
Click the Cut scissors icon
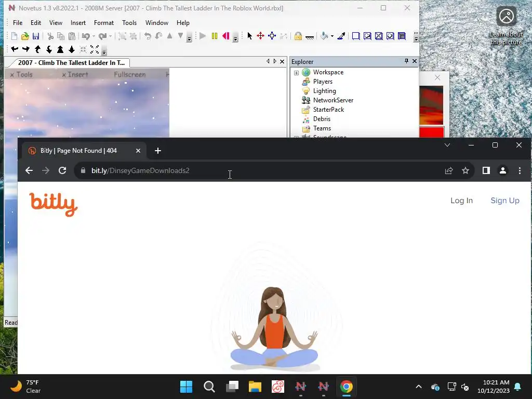50,36
